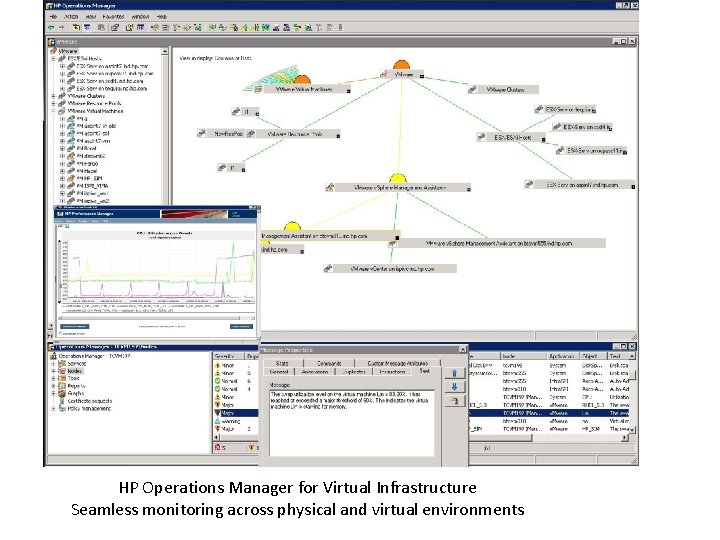The image size is (720, 540).
Task: Collapse ESX/ESXi Hosts map node via its box
Action: (x=544, y=139)
